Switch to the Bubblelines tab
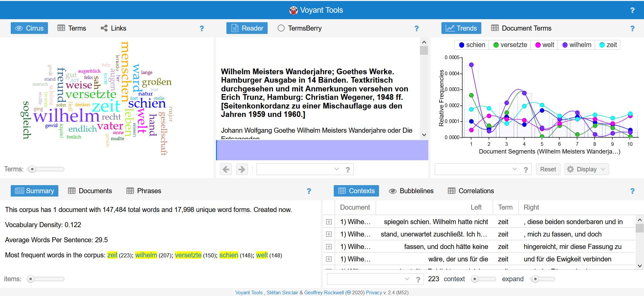This screenshot has height=296, width=644. click(x=411, y=191)
